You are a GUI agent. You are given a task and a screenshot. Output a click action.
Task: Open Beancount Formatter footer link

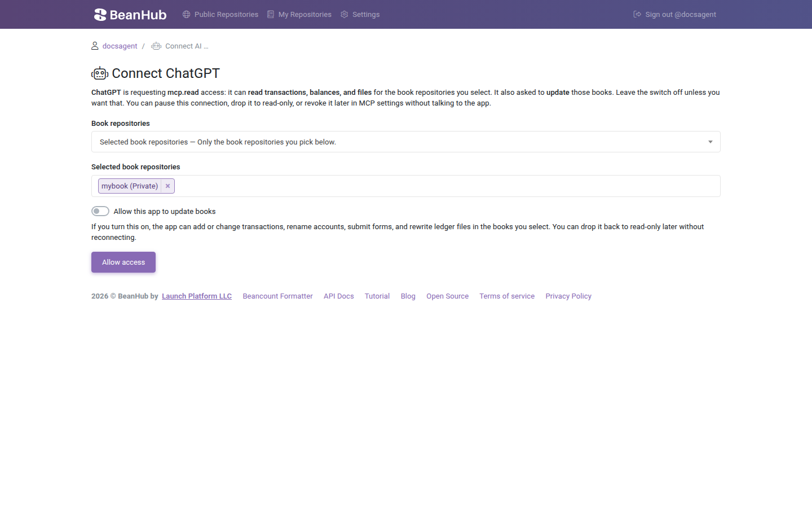click(277, 296)
